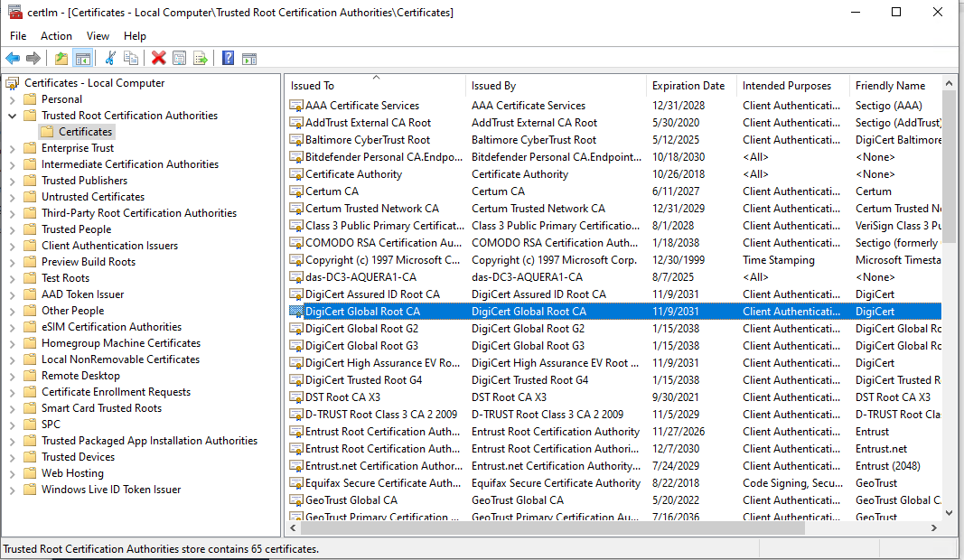
Task: Click the Back arrow in toolbar
Action: [13, 58]
